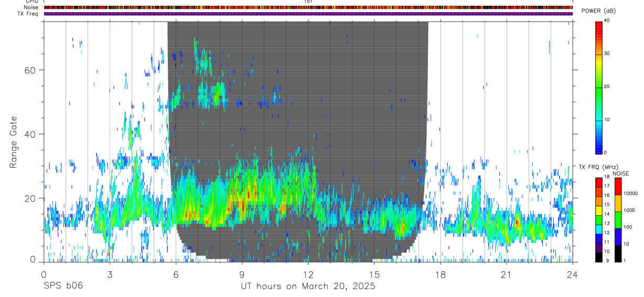Click the SPS b06 beam label
Viewport: 644px width, 297px height.
pyautogui.click(x=63, y=286)
